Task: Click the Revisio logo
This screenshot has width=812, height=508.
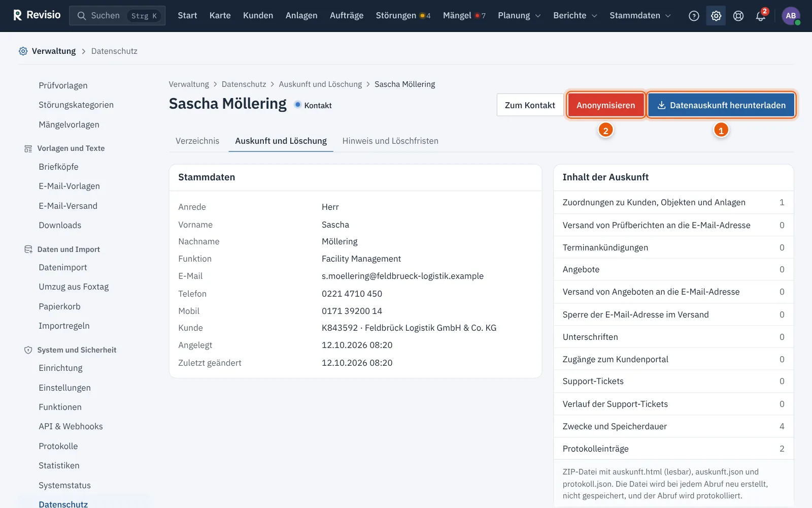Action: (37, 15)
